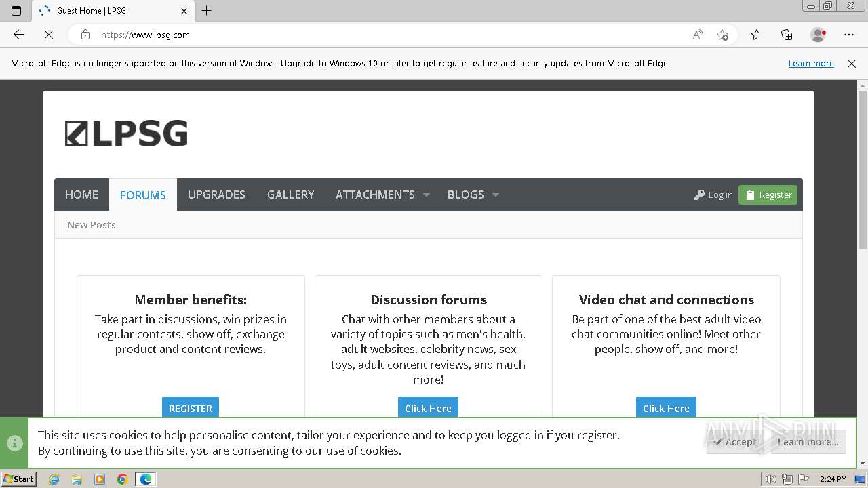Image resolution: width=868 pixels, height=488 pixels.
Task: Open a new browser tab
Action: [x=207, y=11]
